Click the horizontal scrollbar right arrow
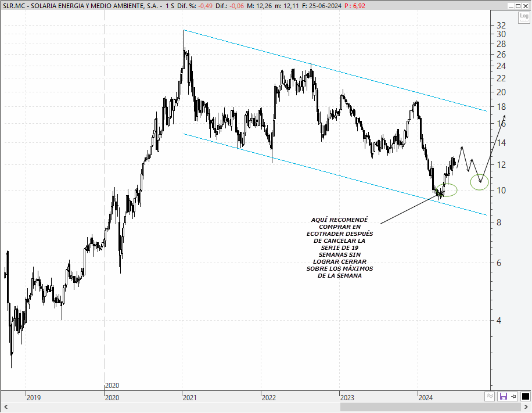Image resolution: width=532 pixels, height=413 pixels. pos(526,407)
